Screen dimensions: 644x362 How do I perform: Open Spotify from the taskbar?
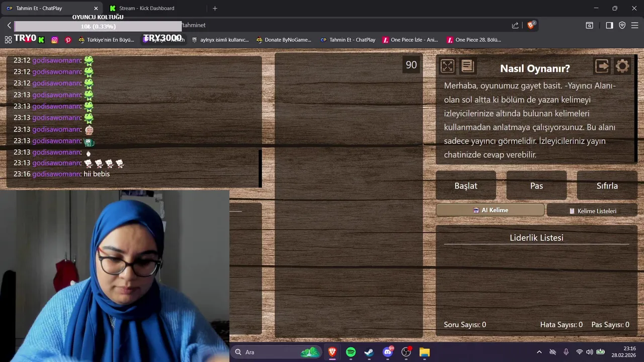click(351, 352)
